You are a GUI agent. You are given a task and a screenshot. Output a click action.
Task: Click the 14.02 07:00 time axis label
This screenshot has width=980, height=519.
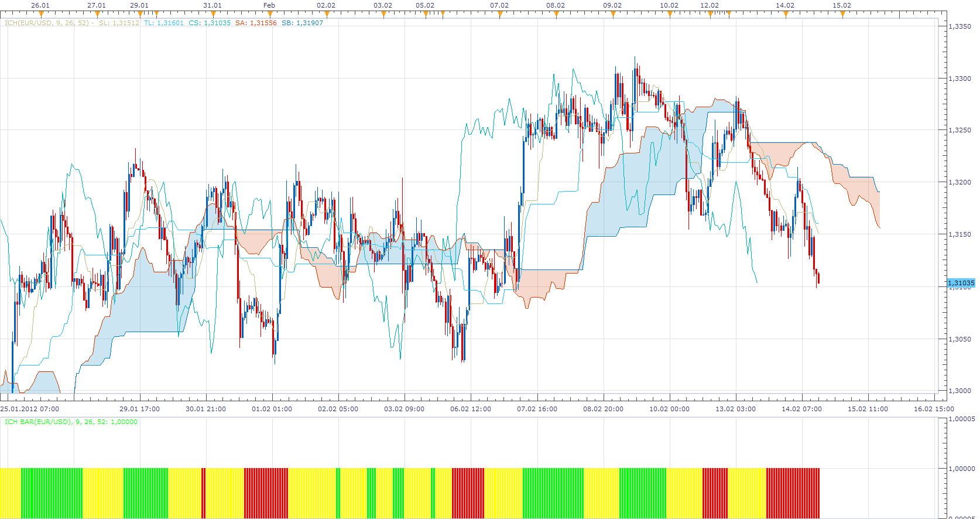point(801,409)
